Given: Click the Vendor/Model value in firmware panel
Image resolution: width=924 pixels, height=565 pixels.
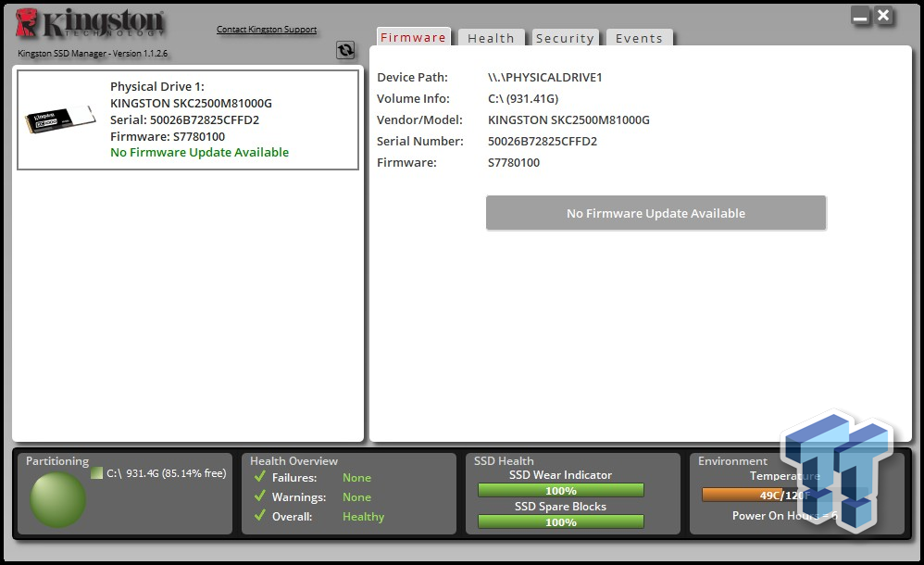Looking at the screenshot, I should 568,119.
